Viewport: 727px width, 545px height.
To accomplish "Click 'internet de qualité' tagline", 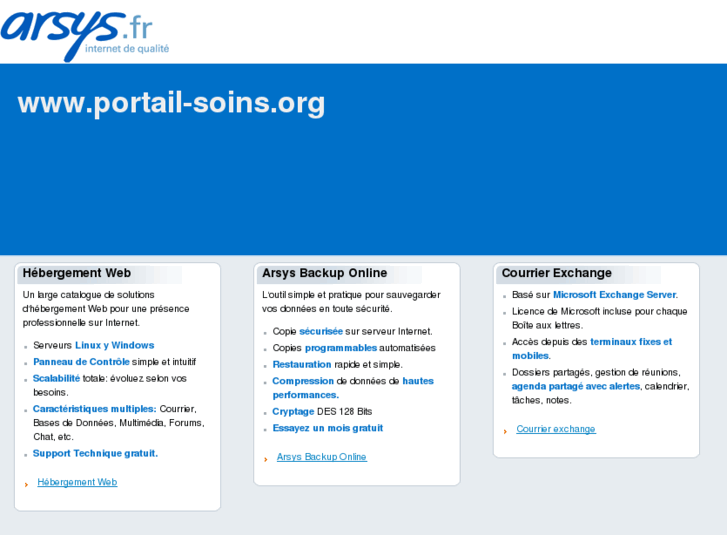I will [127, 49].
